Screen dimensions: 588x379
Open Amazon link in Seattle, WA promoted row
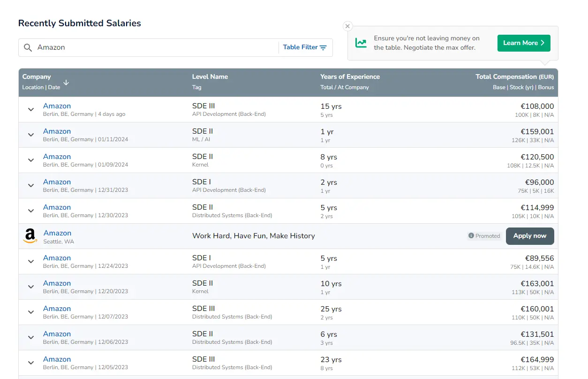(57, 233)
